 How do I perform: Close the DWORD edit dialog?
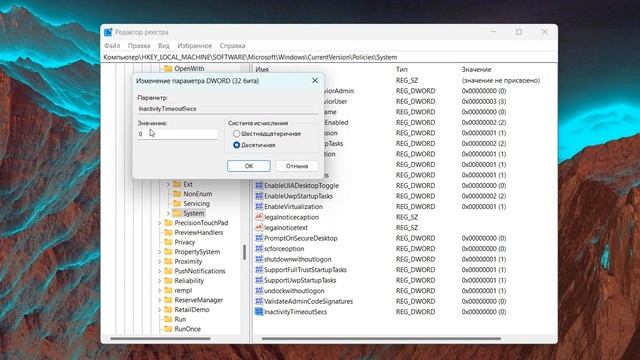pyautogui.click(x=315, y=81)
